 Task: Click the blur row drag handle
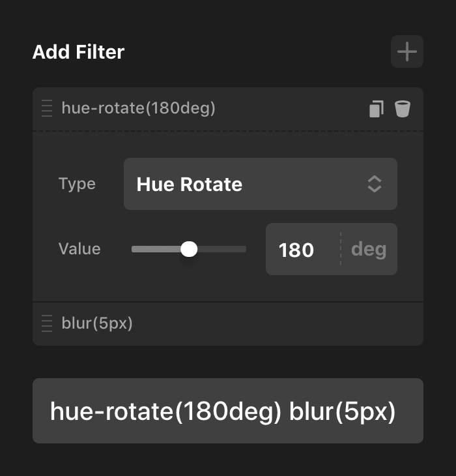coord(47,323)
